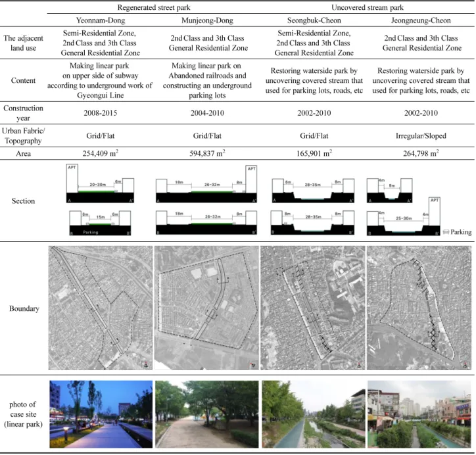Open the Jeongneung-Cheon stream photo with shops

point(419,414)
